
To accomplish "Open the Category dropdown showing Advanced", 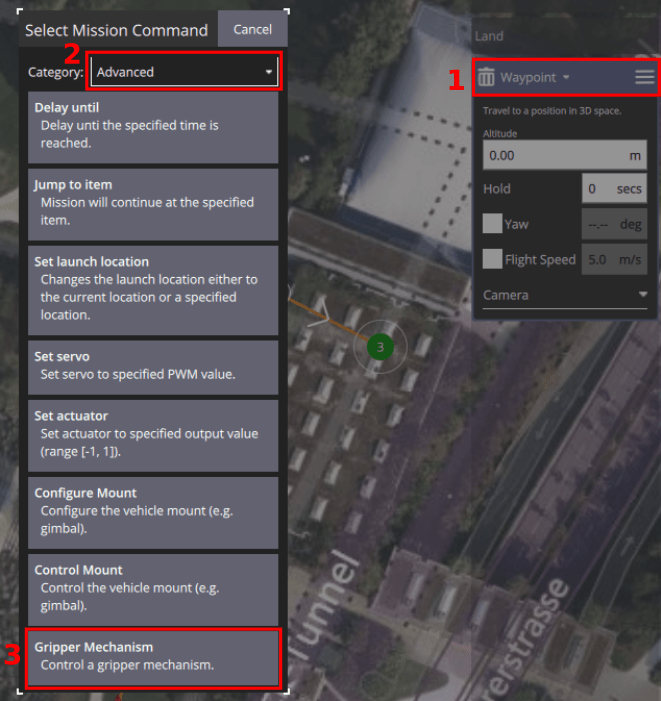I will 184,72.
